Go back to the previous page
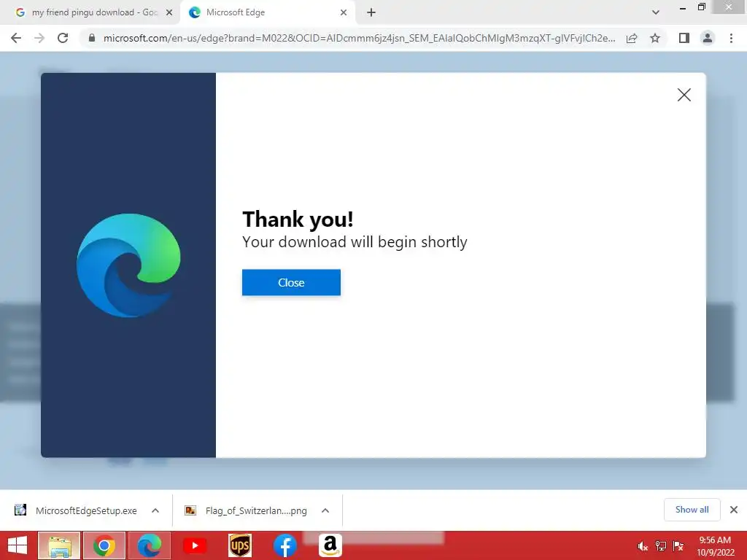The image size is (747, 560). [x=16, y=38]
